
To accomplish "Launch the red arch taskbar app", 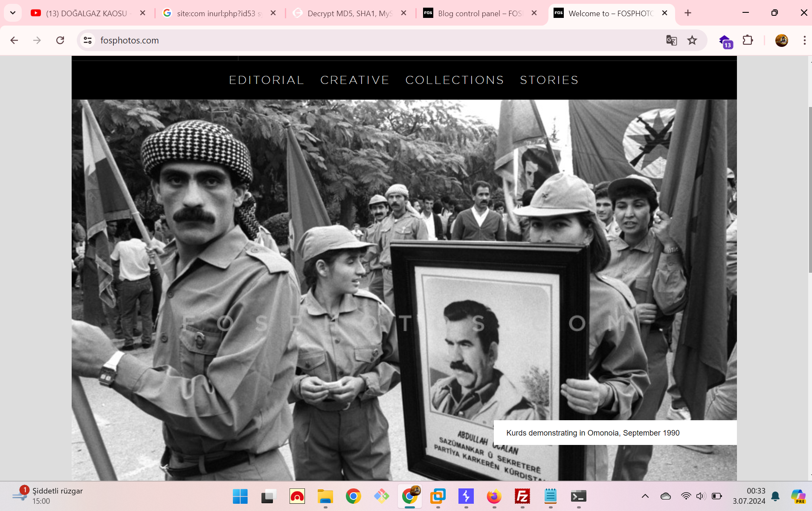I will [x=297, y=496].
